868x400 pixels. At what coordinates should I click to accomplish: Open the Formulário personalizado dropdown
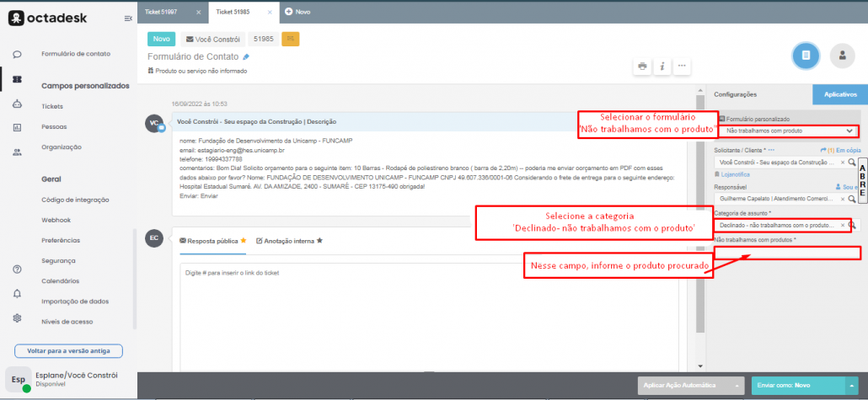849,131
